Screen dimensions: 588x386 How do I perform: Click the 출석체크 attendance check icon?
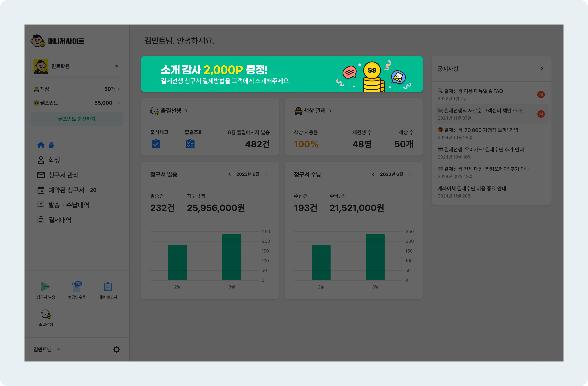156,144
